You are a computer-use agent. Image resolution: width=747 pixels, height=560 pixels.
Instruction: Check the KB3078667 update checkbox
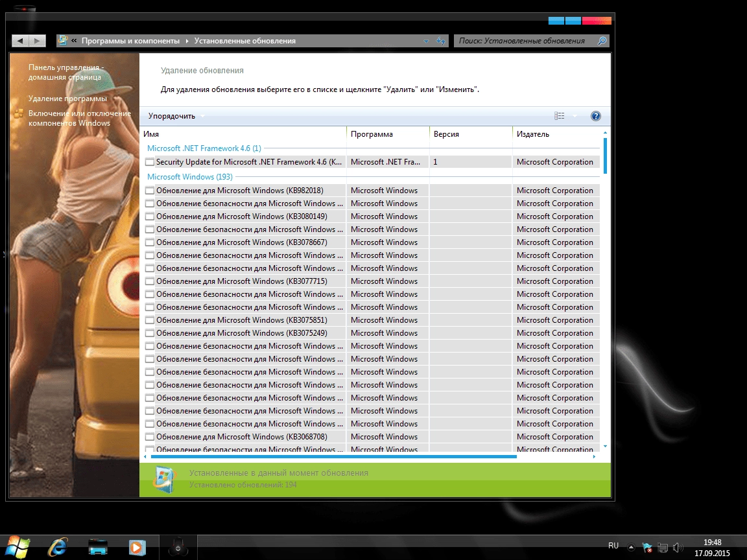[150, 242]
